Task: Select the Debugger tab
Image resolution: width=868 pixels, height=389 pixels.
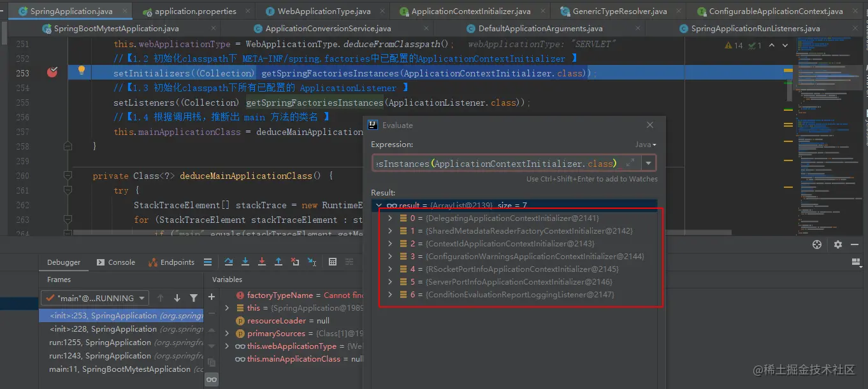Action: [64, 262]
